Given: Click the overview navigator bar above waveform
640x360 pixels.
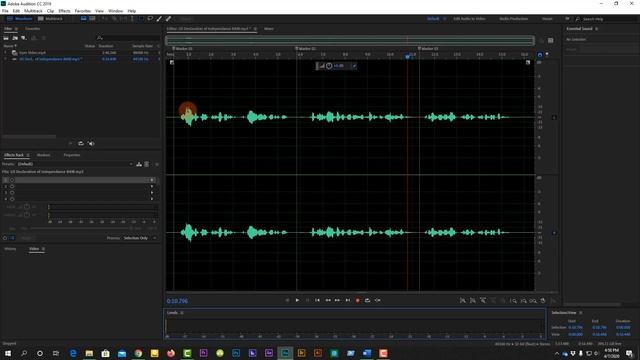Looking at the screenshot, I should point(350,40).
